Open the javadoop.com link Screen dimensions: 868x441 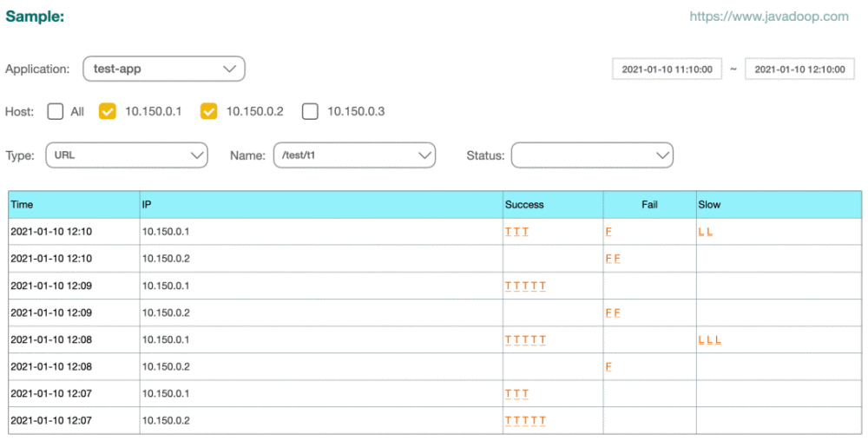[x=769, y=16]
